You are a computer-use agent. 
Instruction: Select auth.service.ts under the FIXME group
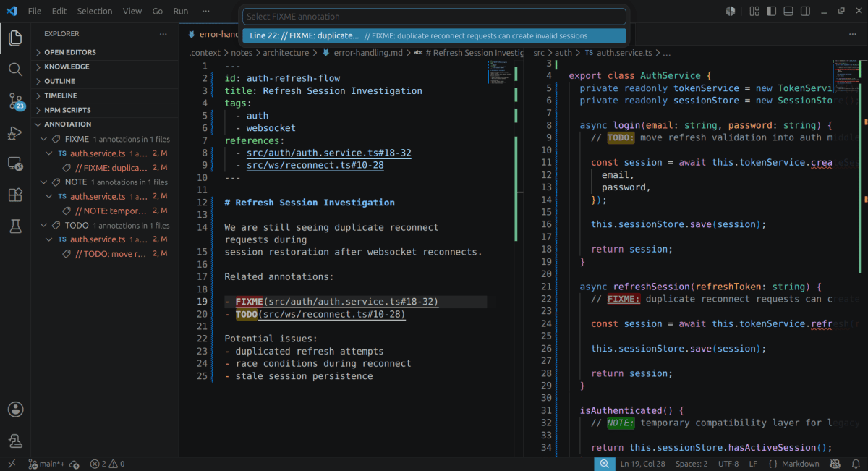(98, 153)
